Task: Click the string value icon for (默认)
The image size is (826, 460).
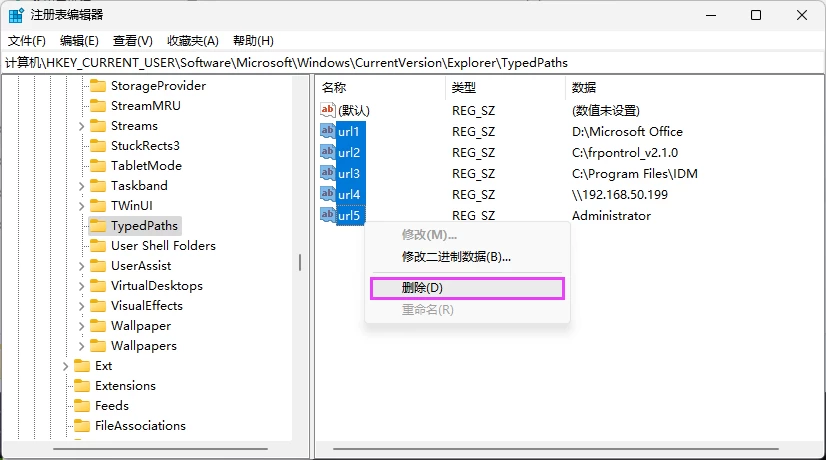Action: coord(328,110)
